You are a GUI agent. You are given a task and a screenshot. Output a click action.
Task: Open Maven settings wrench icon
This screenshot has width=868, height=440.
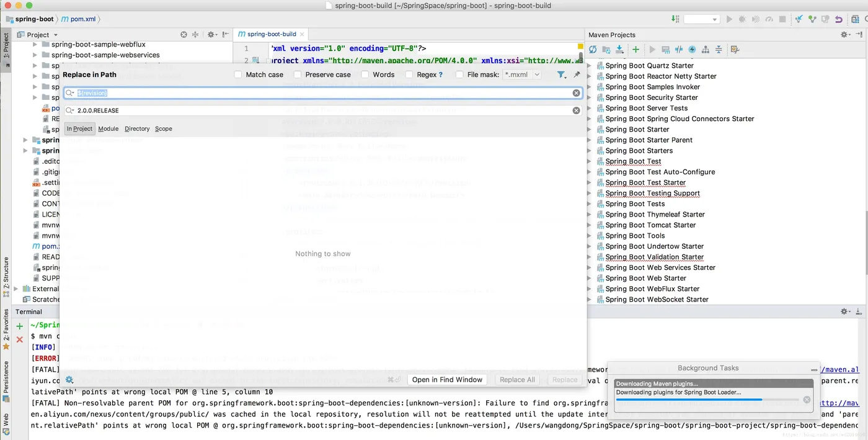(x=735, y=49)
